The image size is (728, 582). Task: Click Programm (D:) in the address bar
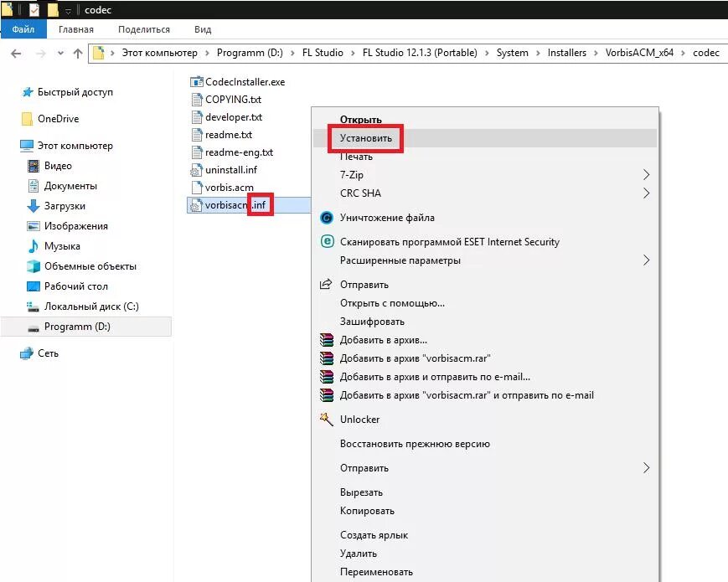tap(250, 53)
